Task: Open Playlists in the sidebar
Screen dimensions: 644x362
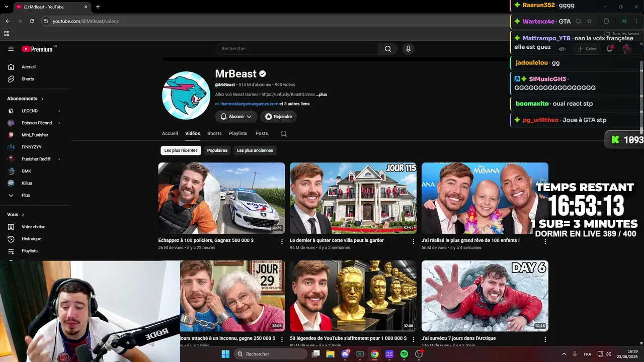Action: (x=29, y=251)
